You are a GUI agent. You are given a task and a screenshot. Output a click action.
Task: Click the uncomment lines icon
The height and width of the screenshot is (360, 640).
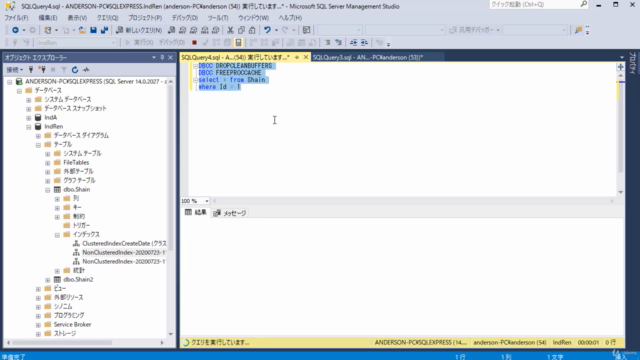pos(338,42)
